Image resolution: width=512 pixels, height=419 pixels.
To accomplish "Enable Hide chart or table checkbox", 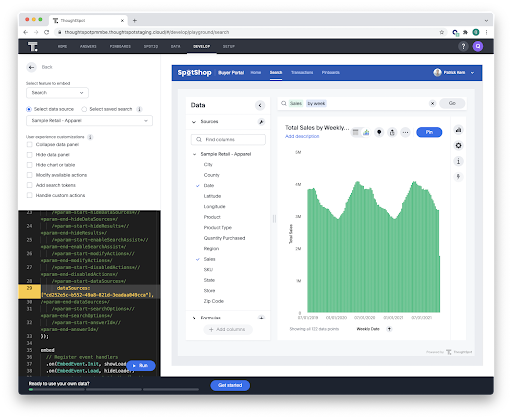I will pyautogui.click(x=29, y=165).
